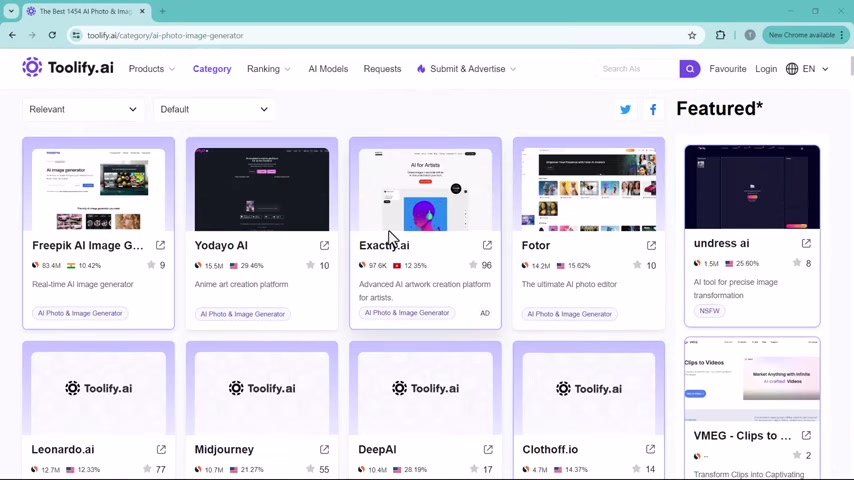854x480 pixels.
Task: Switch to the Best 1454 AI Photo tab
Action: coord(86,11)
